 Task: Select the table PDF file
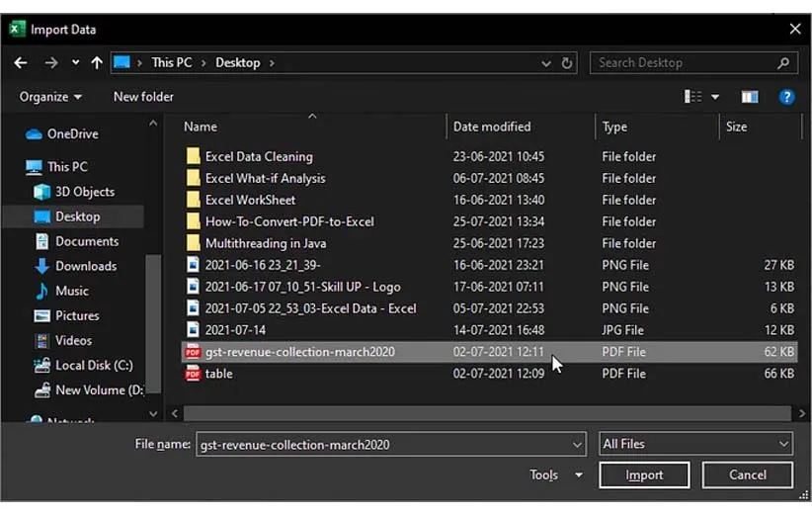pyautogui.click(x=218, y=374)
